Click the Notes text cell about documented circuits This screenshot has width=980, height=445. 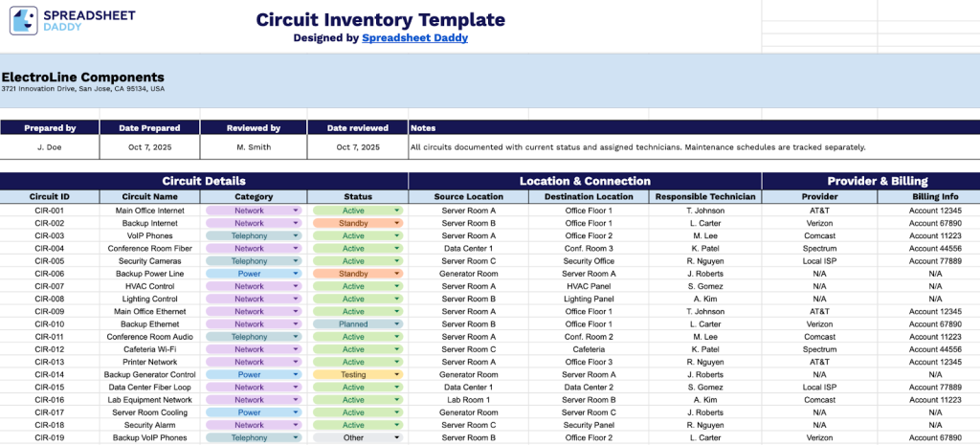pyautogui.click(x=637, y=147)
